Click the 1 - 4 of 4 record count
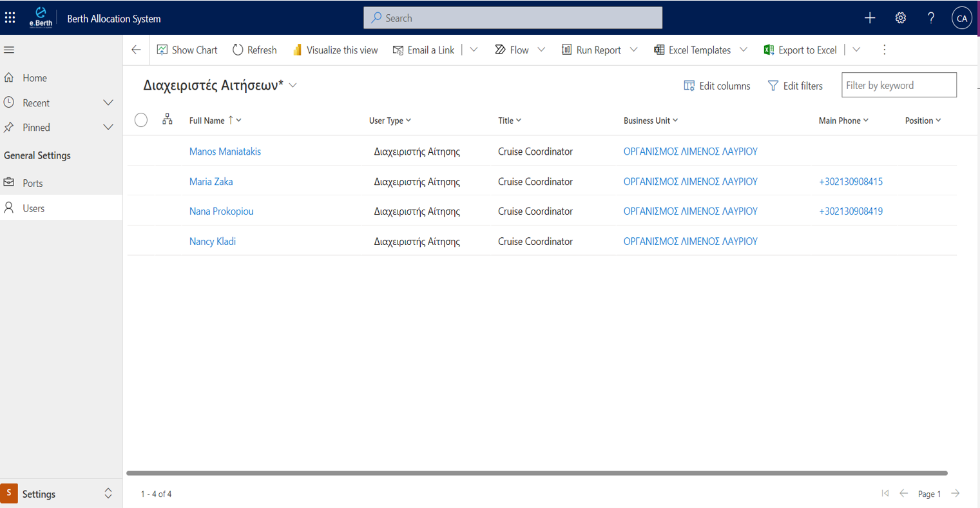980x508 pixels. click(156, 494)
